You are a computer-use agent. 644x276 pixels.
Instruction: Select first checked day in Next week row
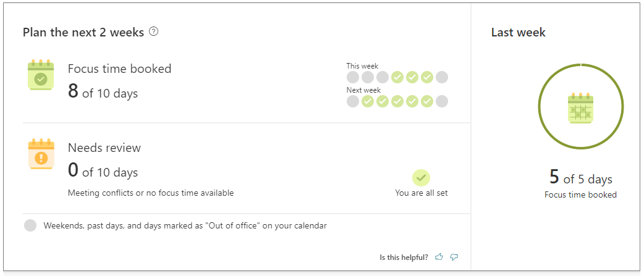[368, 101]
